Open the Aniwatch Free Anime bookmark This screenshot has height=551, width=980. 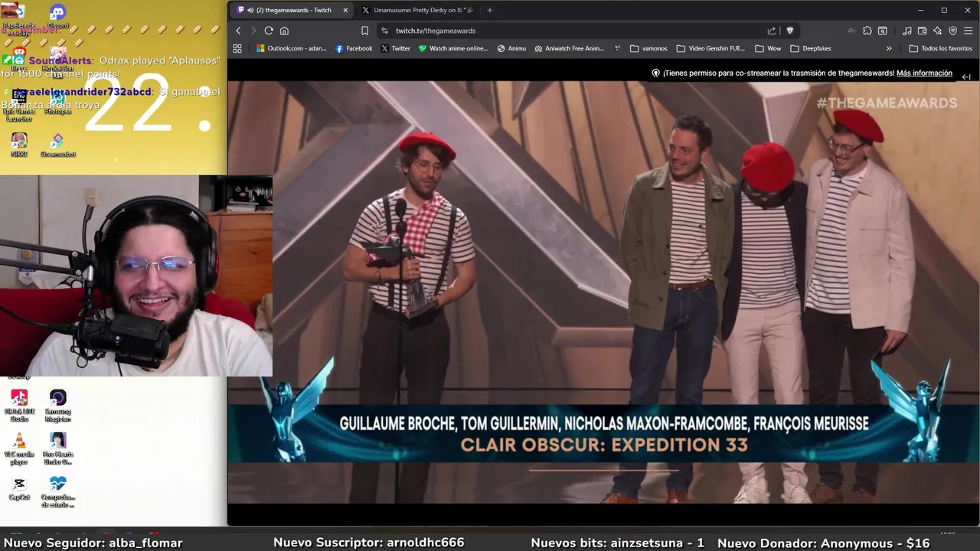coord(569,48)
